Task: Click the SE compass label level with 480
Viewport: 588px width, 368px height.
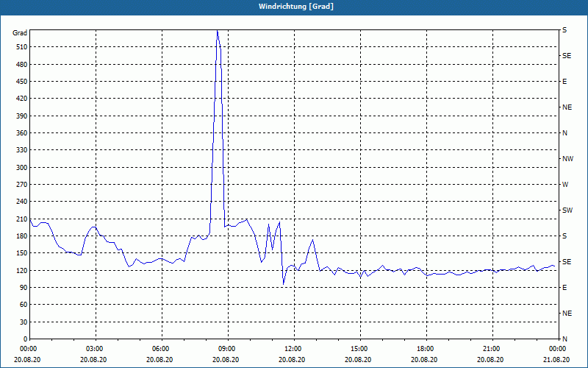Action: pyautogui.click(x=567, y=56)
